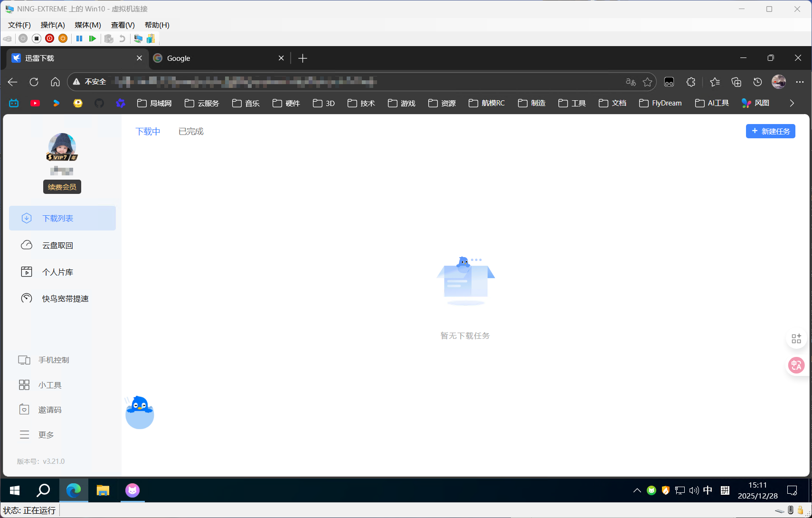Click the floating grid apps icon
This screenshot has height=518, width=812.
point(796,338)
